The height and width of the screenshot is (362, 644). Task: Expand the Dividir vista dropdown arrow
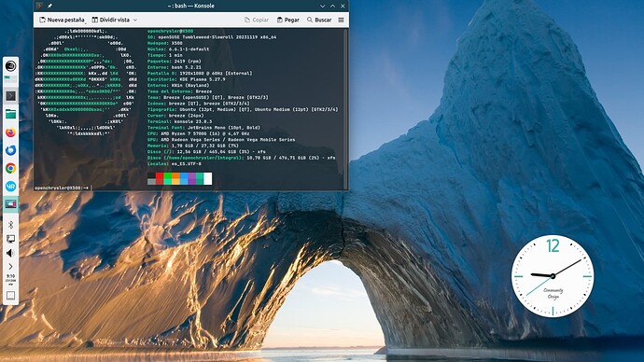click(x=135, y=20)
